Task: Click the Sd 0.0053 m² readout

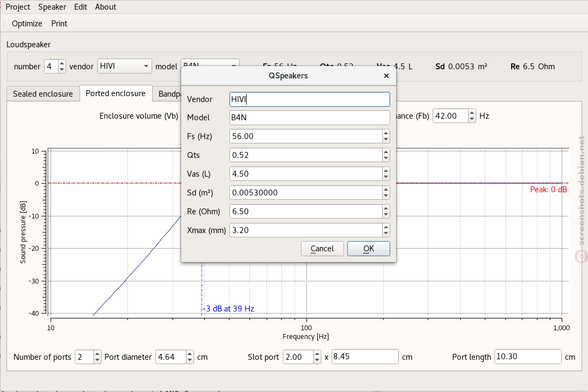Action: click(461, 67)
